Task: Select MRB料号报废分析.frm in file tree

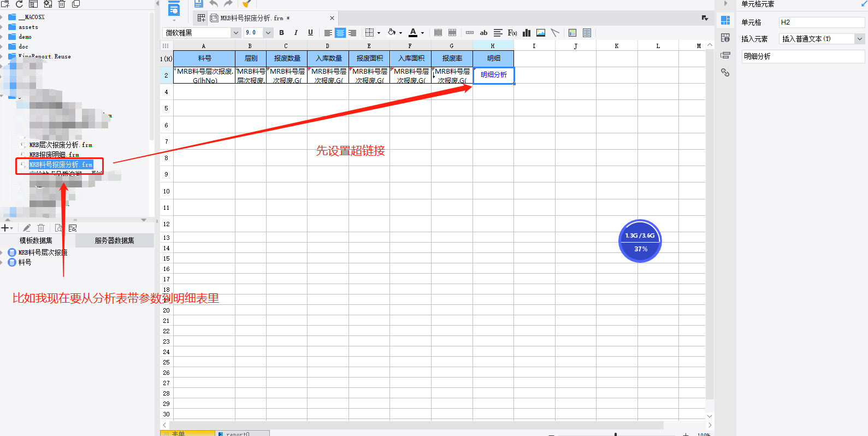Action: pos(61,164)
